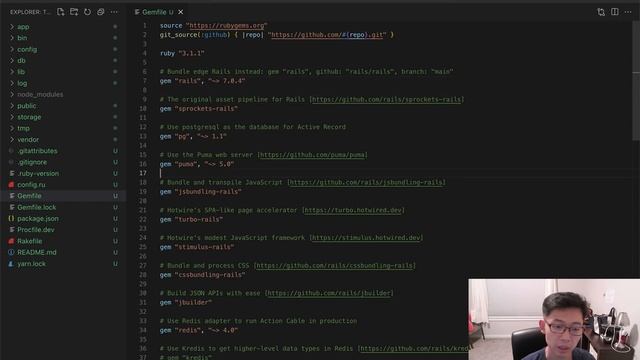Refresh the Explorer file tree
The image size is (640, 360).
point(87,12)
